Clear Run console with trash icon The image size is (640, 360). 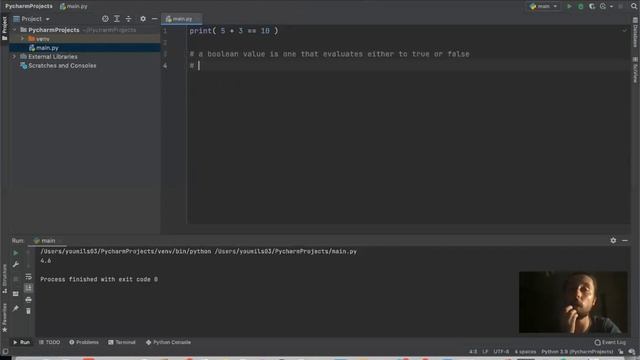tap(28, 311)
